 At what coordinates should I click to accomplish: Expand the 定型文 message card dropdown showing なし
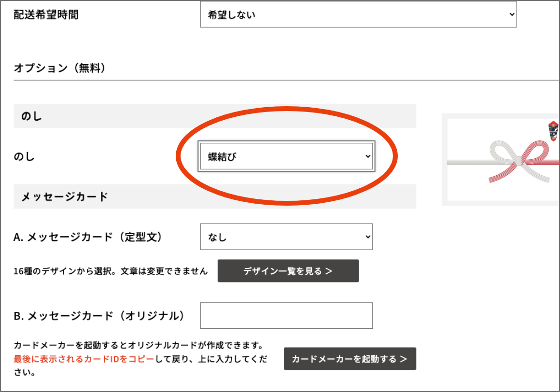(x=286, y=237)
